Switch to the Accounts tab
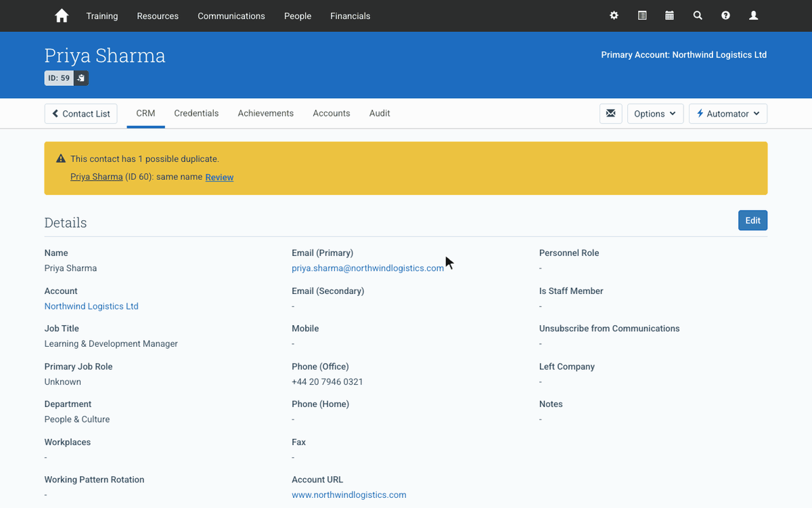Screen dimensions: 812x508 (332, 113)
